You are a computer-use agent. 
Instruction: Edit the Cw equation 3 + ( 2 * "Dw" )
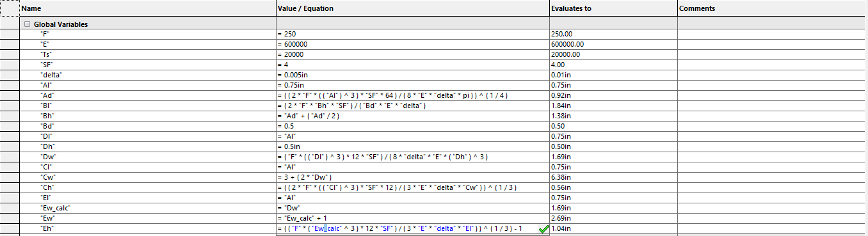click(412, 177)
